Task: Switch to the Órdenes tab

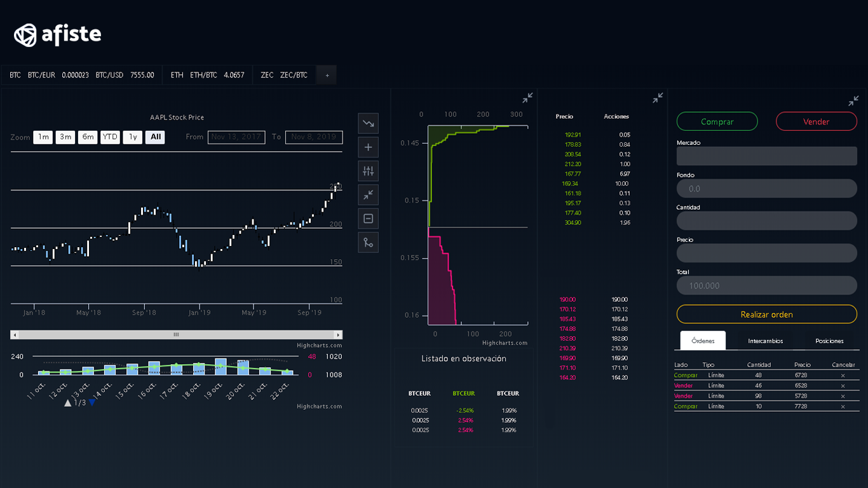Action: tap(703, 341)
